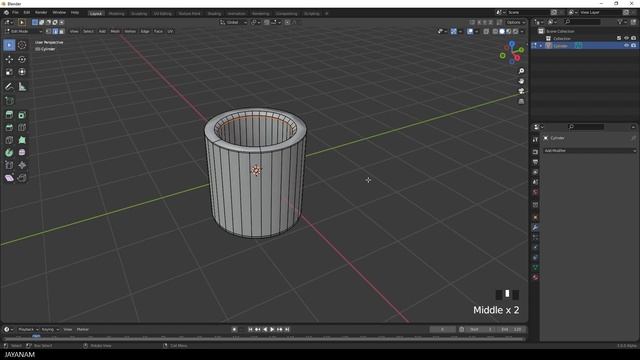Enable face select mode

pyautogui.click(x=62, y=31)
